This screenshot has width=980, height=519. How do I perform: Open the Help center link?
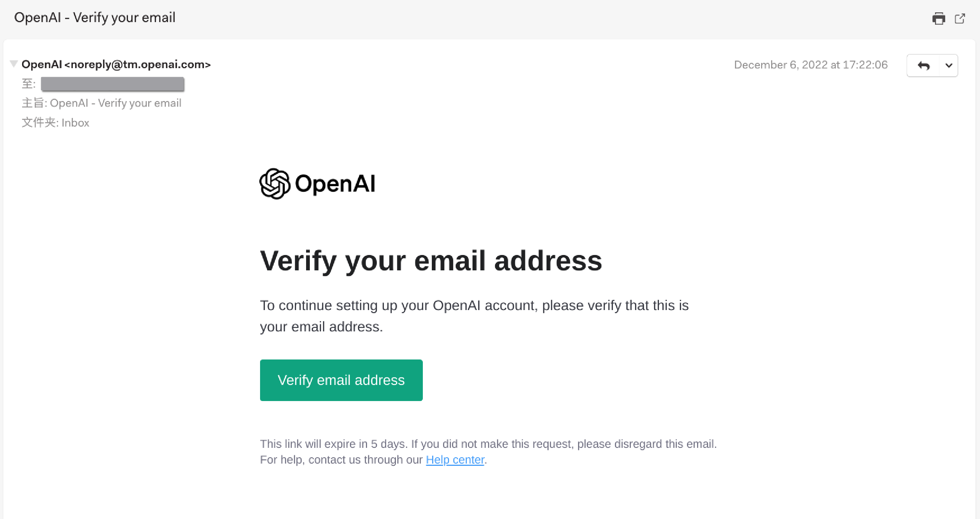[x=455, y=459]
